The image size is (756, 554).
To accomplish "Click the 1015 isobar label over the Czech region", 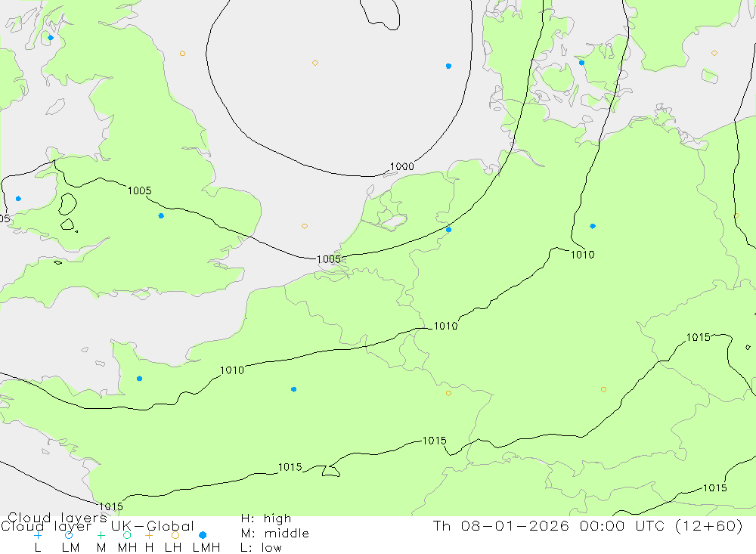I will point(698,338).
